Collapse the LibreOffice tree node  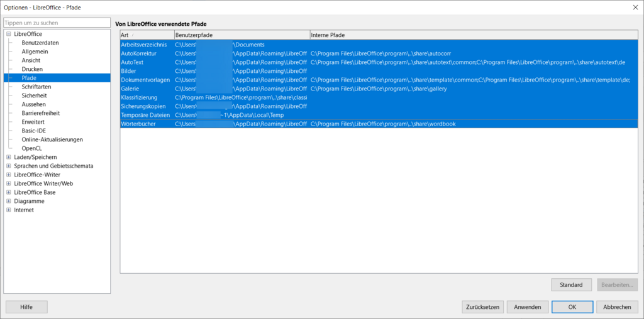coord(9,34)
